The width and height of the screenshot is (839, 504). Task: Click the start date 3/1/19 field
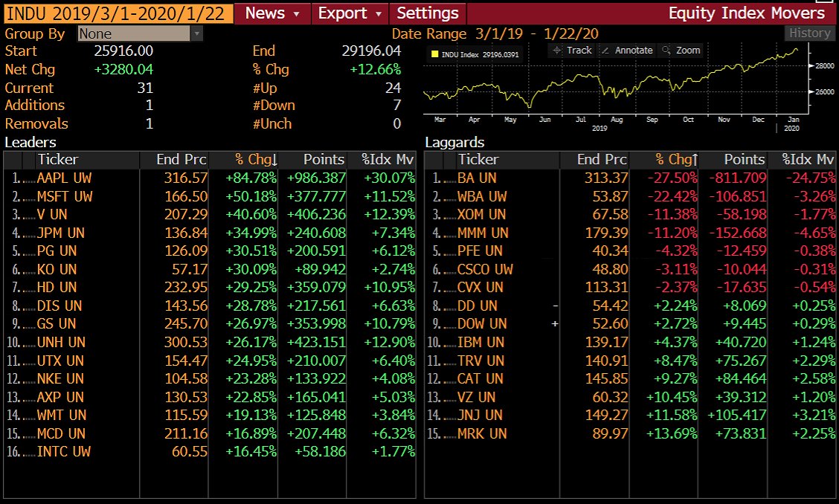click(x=498, y=33)
